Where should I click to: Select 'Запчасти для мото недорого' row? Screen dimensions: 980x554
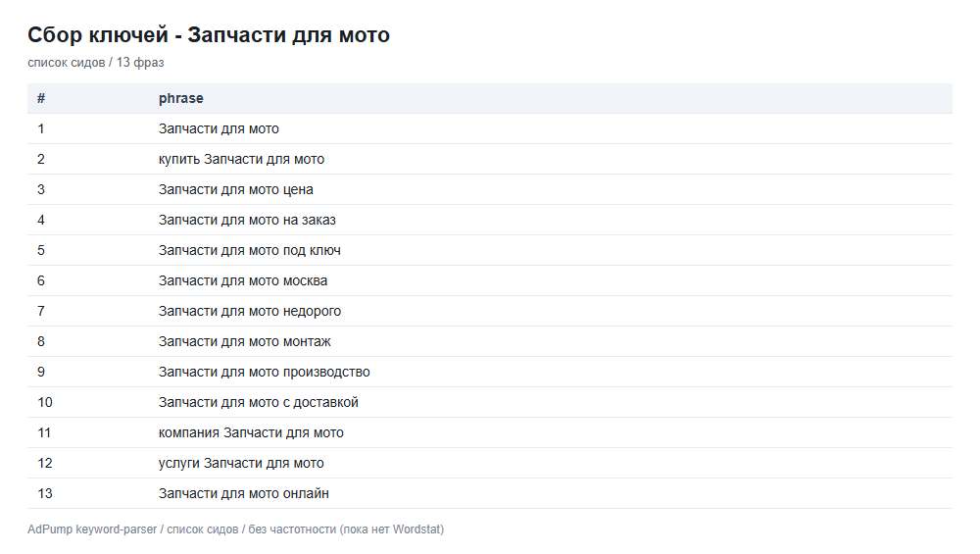tap(489, 311)
